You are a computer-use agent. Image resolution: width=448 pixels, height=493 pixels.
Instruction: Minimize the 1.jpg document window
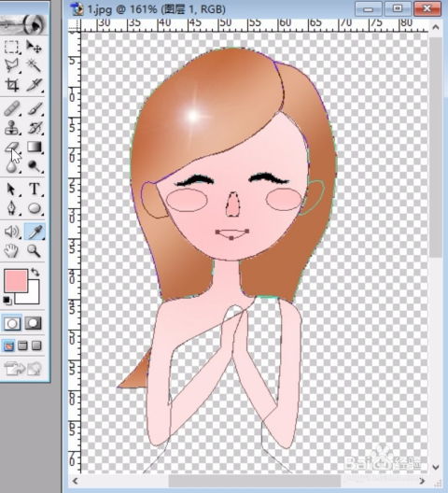pyautogui.click(x=368, y=8)
